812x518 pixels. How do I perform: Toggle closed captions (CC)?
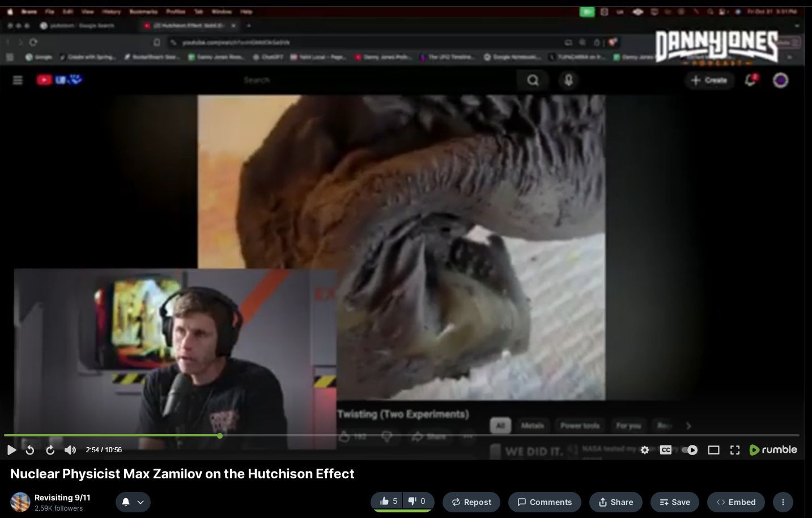point(666,450)
